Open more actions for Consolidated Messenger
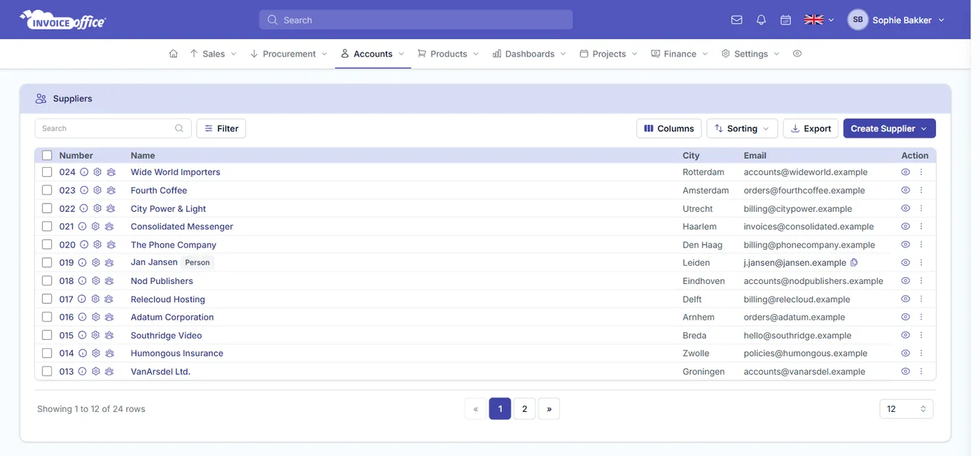Screen dimensions: 980x456 pos(921,227)
